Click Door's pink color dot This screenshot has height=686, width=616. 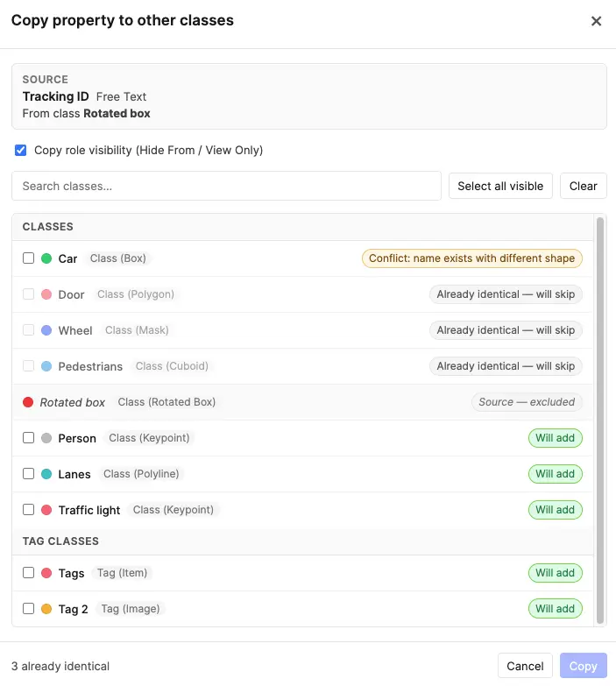[46, 294]
